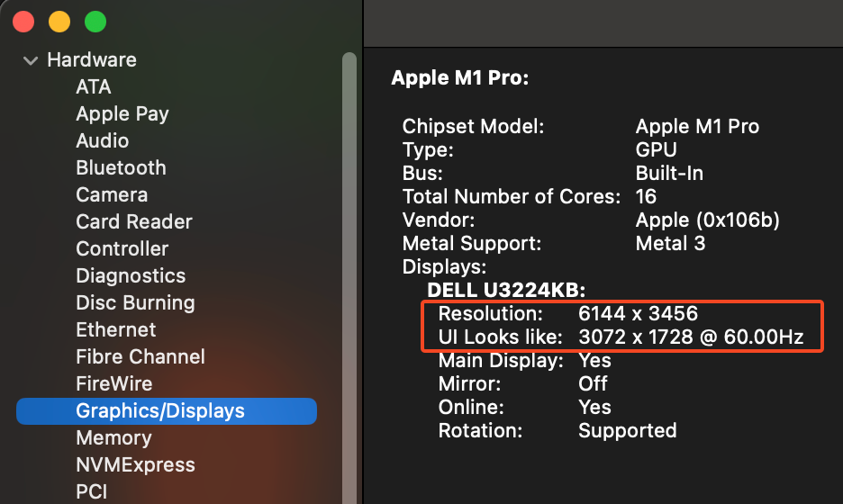Select Camera in the sidebar

(112, 195)
